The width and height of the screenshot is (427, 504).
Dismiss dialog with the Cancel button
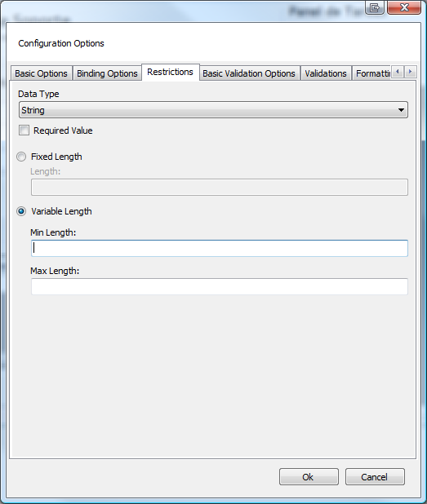(x=375, y=476)
